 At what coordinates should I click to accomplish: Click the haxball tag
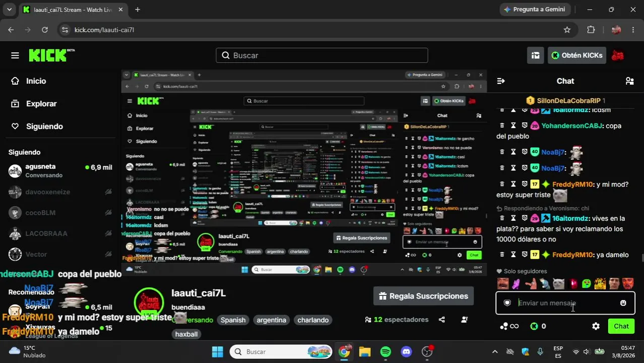click(186, 334)
